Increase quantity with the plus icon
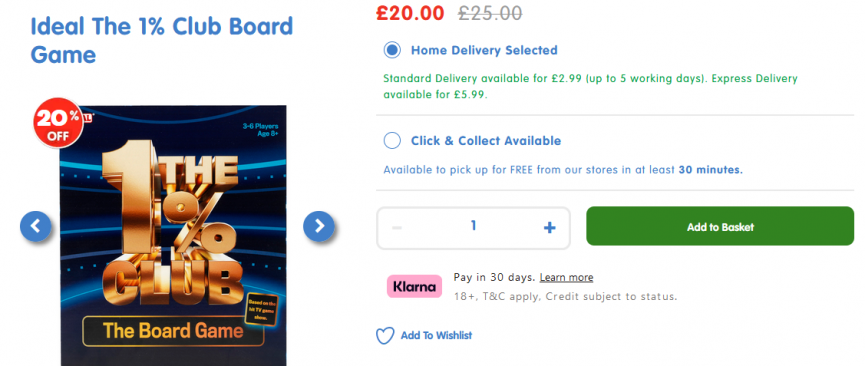The image size is (865, 366). point(549,228)
